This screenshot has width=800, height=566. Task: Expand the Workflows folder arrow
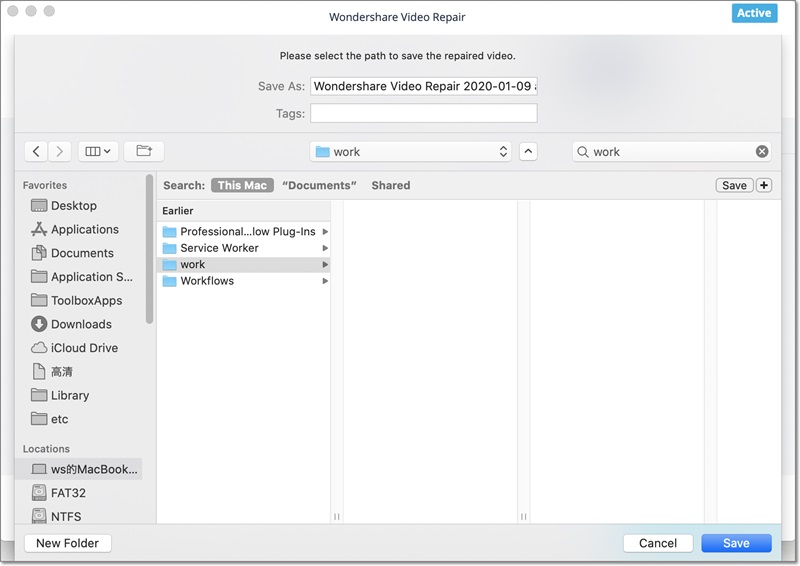tap(325, 281)
